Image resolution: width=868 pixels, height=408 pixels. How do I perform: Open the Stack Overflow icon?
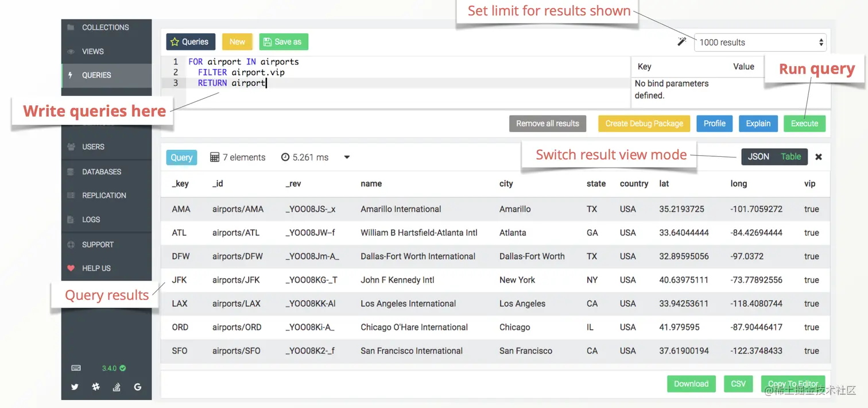[117, 387]
